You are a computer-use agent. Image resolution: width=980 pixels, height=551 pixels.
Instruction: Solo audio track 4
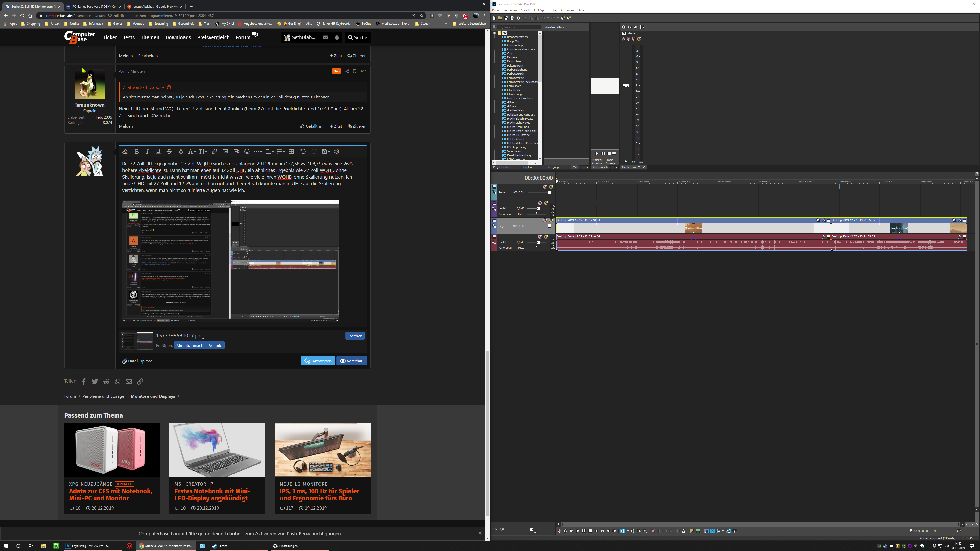546,236
